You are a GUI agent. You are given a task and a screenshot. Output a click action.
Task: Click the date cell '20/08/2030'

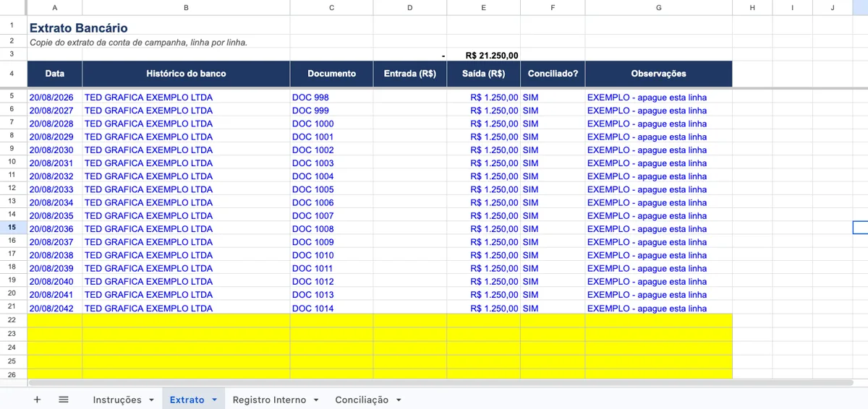[x=55, y=150]
